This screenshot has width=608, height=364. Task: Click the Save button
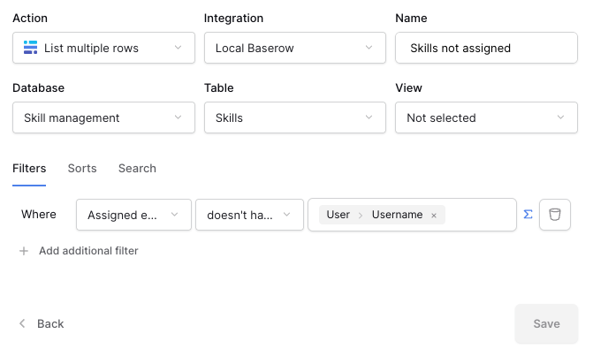pos(546,323)
